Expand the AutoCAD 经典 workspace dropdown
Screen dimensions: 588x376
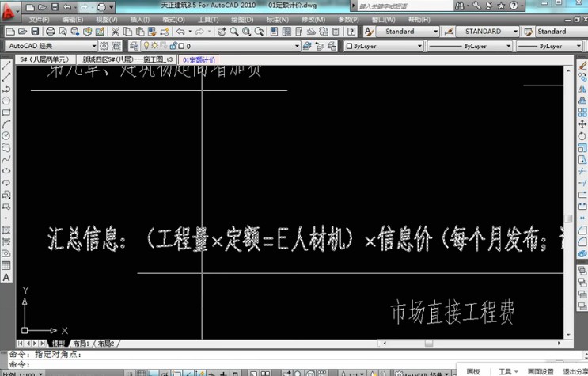tap(94, 47)
